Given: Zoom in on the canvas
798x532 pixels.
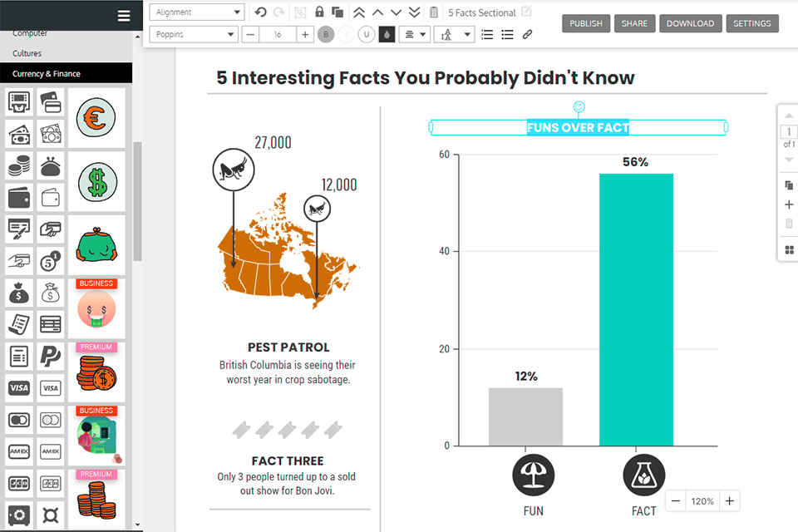Looking at the screenshot, I should coord(729,501).
